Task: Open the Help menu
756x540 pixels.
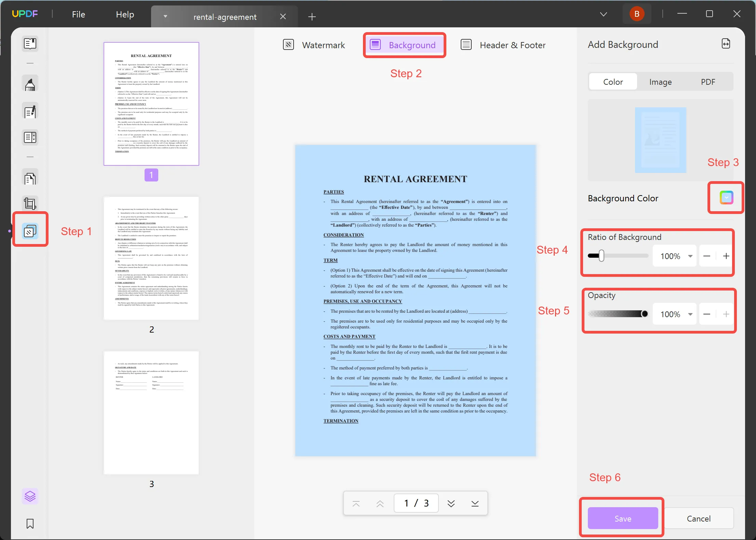Action: 124,14
